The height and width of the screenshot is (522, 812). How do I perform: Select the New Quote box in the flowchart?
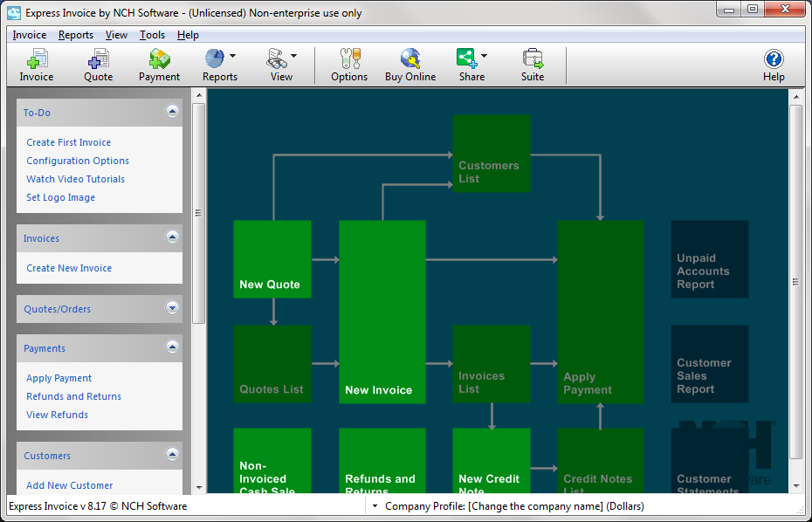pyautogui.click(x=272, y=258)
